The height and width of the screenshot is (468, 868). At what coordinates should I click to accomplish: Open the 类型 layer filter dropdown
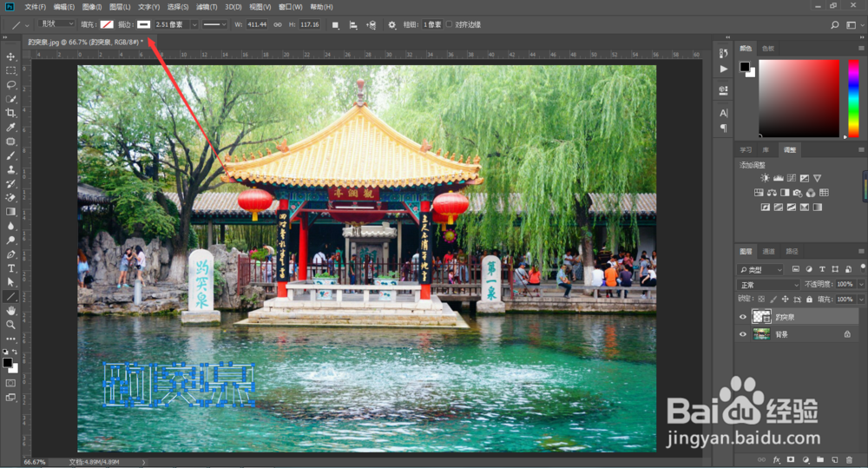(760, 270)
